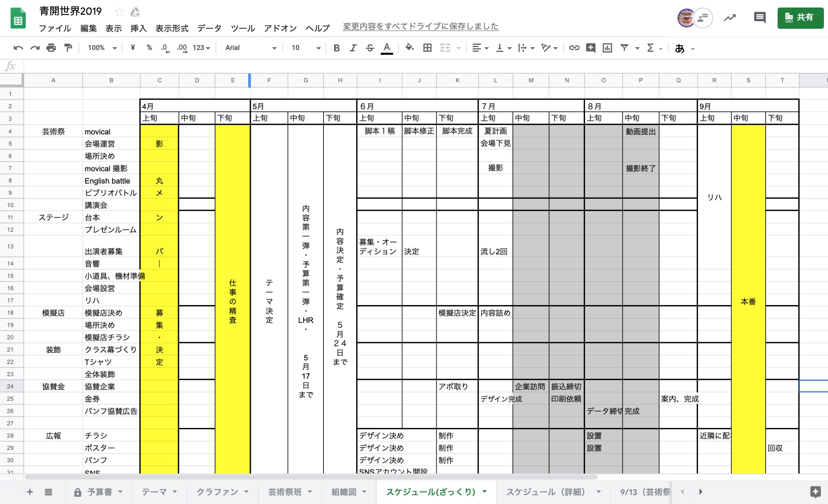Star this document 青開世界2019
The height and width of the screenshot is (504, 828).
119,12
